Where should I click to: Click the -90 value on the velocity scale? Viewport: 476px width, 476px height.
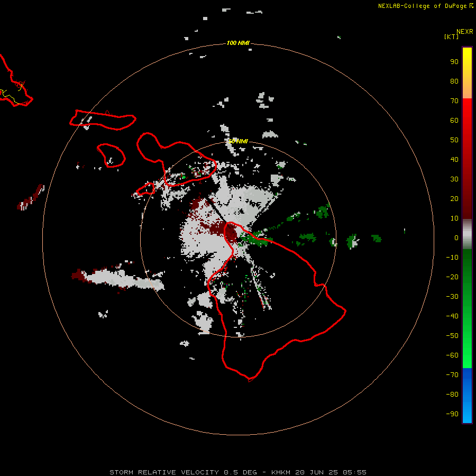452,414
